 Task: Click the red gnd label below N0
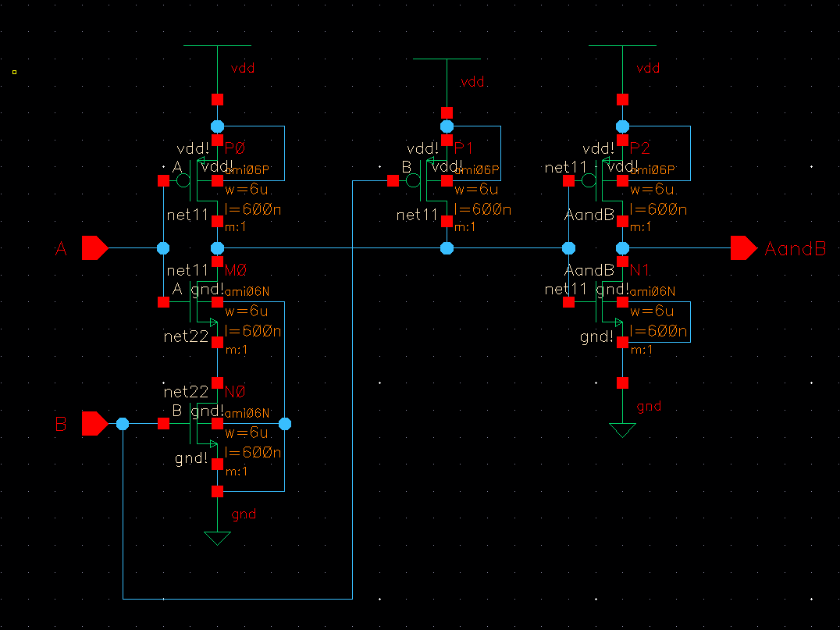pos(244,514)
